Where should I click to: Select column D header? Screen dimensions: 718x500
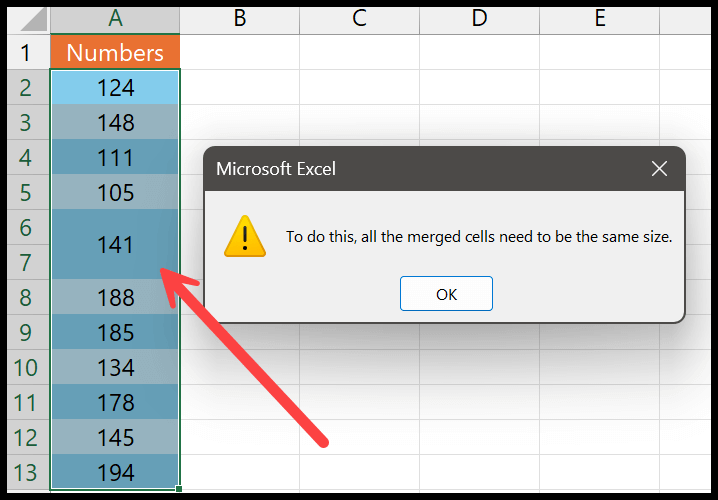pyautogui.click(x=479, y=20)
